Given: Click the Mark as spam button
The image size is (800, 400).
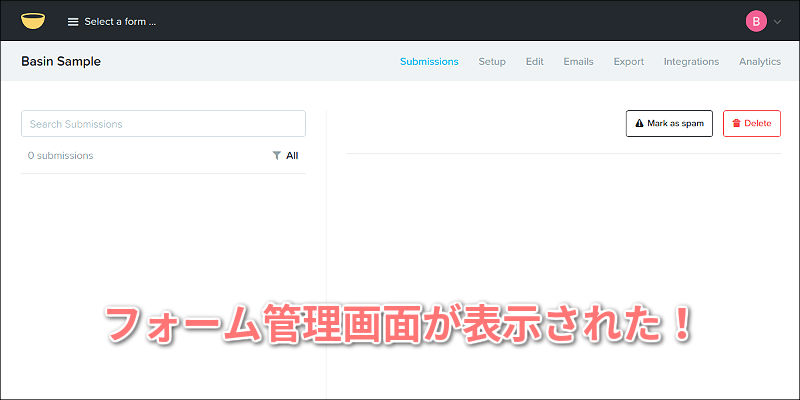Looking at the screenshot, I should (x=669, y=123).
